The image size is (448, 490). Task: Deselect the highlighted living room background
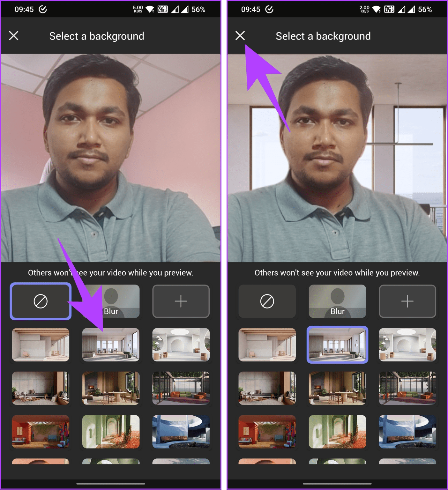tap(337, 345)
